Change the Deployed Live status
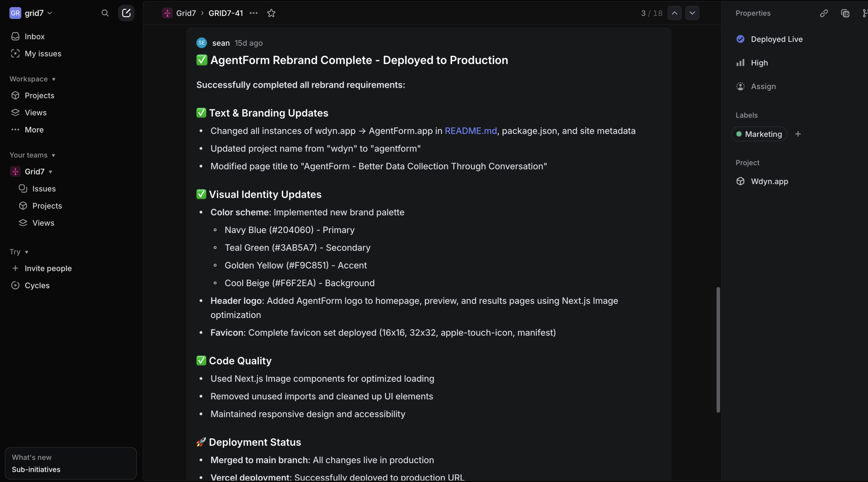The height and width of the screenshot is (482, 868). point(770,39)
